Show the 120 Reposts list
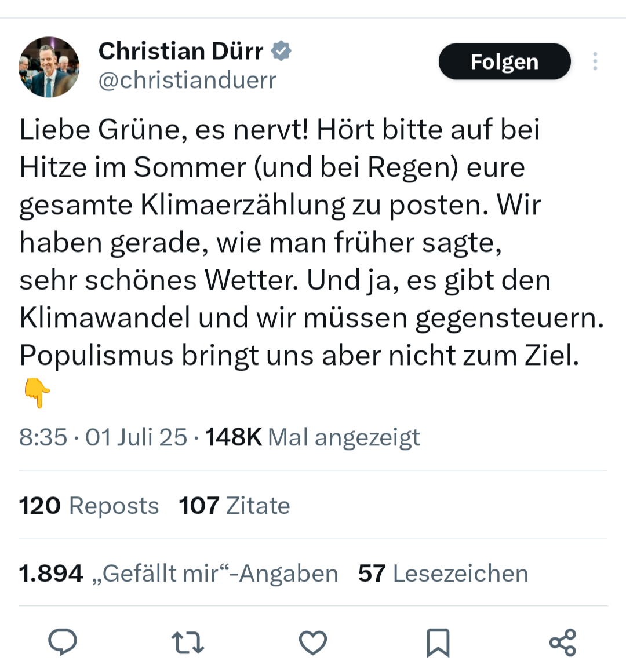626x672 pixels. point(89,506)
